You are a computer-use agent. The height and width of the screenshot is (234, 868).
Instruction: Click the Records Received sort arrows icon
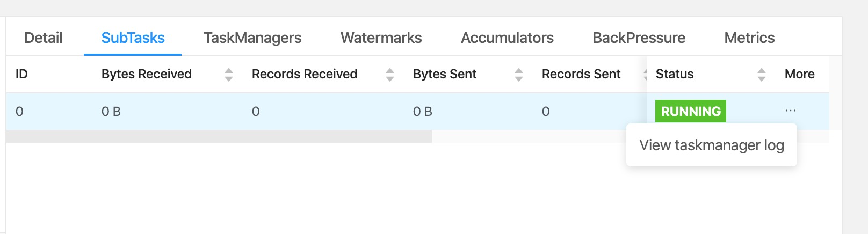pyautogui.click(x=390, y=75)
